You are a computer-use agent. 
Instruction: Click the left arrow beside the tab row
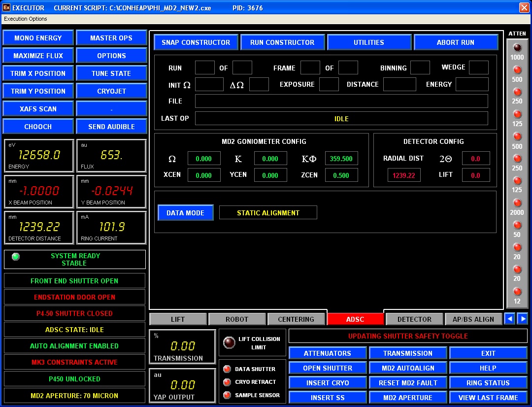pyautogui.click(x=509, y=319)
